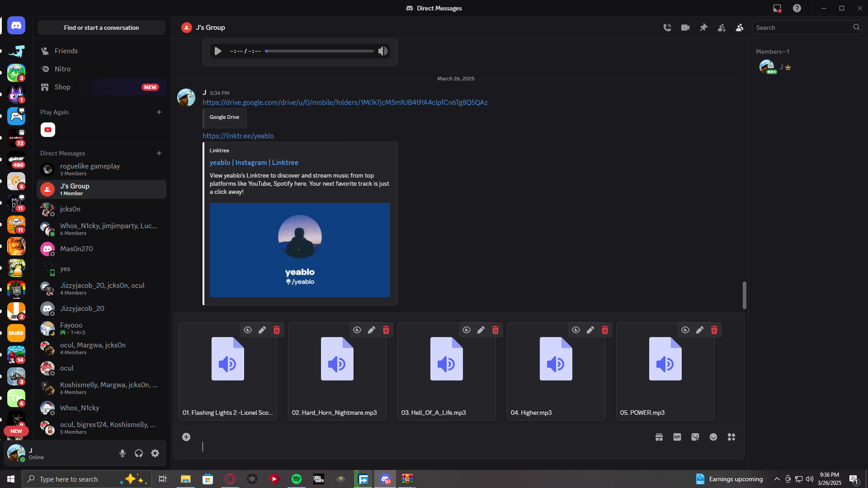
Task: Click plus to create new Direct Message
Action: coord(159,153)
